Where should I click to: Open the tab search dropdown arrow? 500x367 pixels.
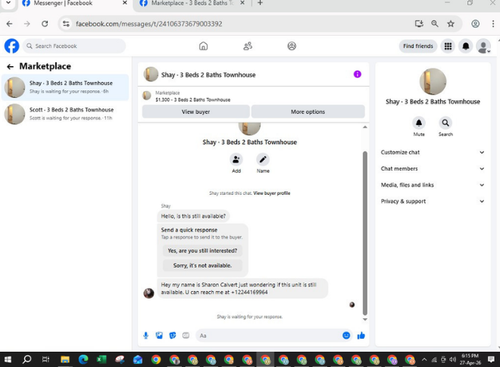(9, 3)
